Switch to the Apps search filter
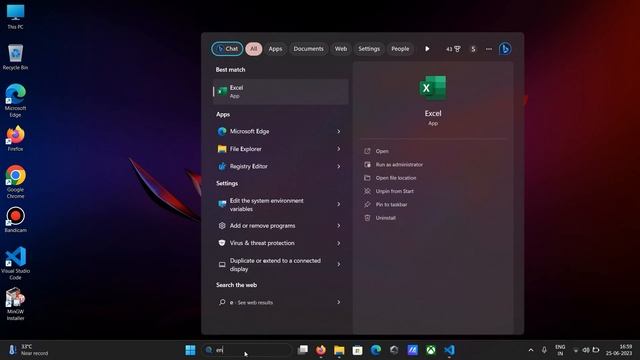 point(275,49)
